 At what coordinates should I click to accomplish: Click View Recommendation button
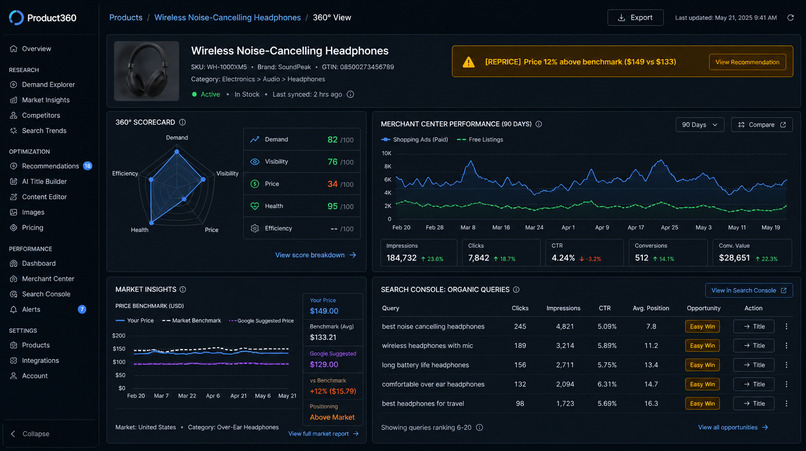(747, 62)
